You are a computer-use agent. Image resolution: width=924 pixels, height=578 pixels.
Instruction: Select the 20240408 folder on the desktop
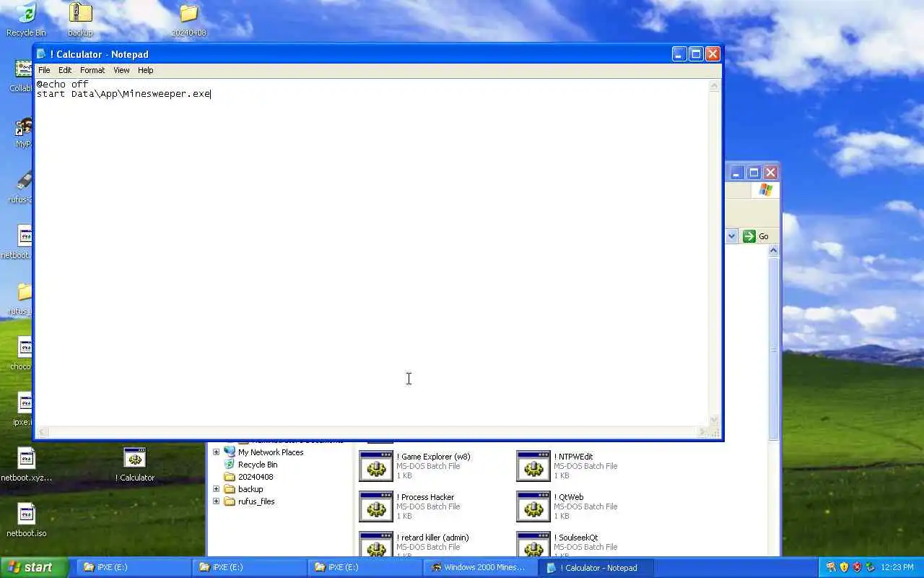coord(188,20)
